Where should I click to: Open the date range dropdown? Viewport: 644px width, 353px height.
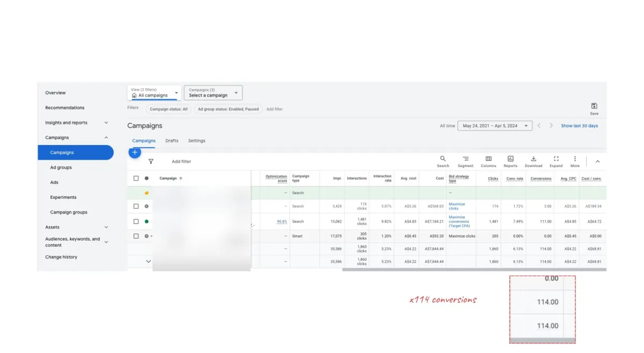pyautogui.click(x=495, y=126)
